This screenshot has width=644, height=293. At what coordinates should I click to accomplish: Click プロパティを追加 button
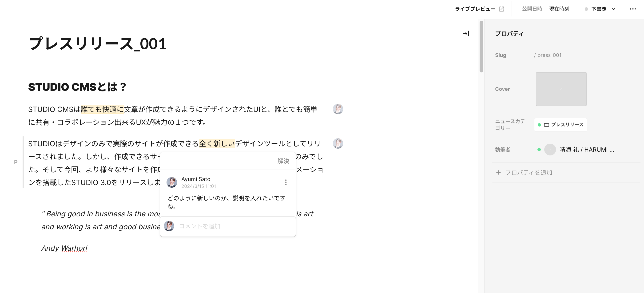click(524, 173)
